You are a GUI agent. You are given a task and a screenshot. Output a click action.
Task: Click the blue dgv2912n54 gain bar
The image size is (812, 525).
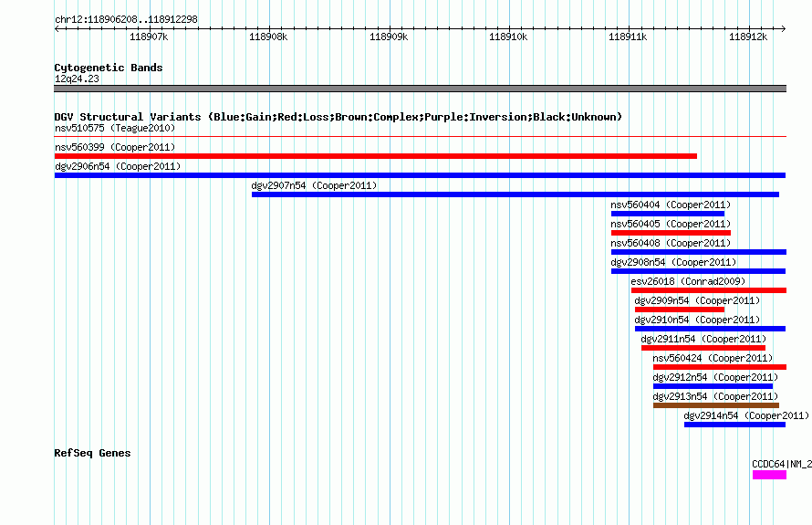tap(713, 386)
